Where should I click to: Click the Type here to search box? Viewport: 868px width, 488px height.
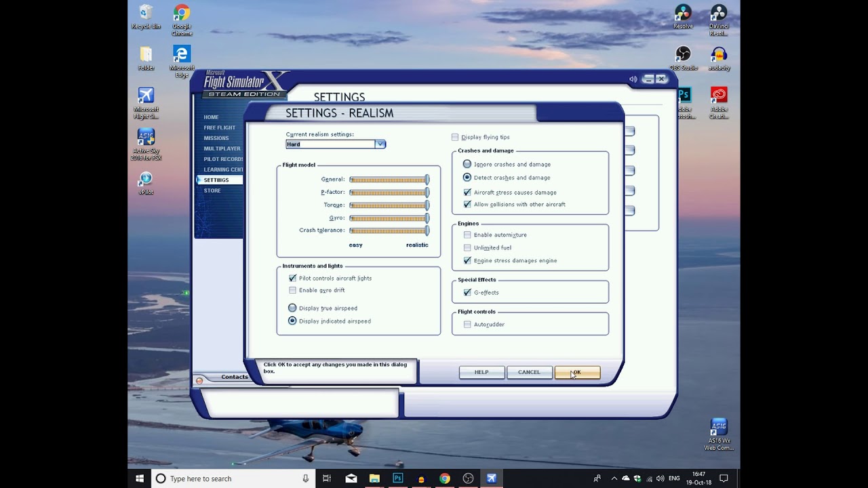point(232,479)
